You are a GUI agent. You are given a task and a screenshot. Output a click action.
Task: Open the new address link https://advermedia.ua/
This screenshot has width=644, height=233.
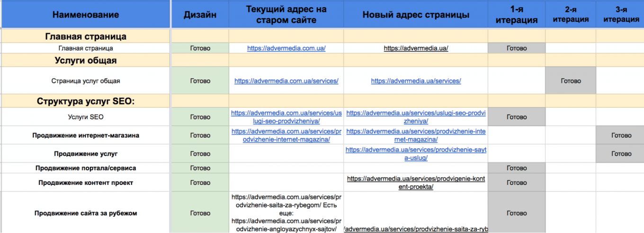pyautogui.click(x=416, y=48)
